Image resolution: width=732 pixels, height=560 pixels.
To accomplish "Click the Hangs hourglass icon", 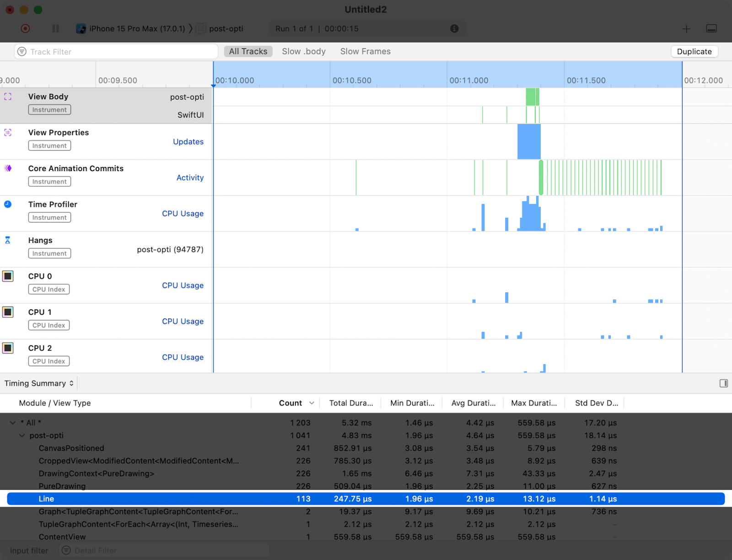I will tap(7, 240).
